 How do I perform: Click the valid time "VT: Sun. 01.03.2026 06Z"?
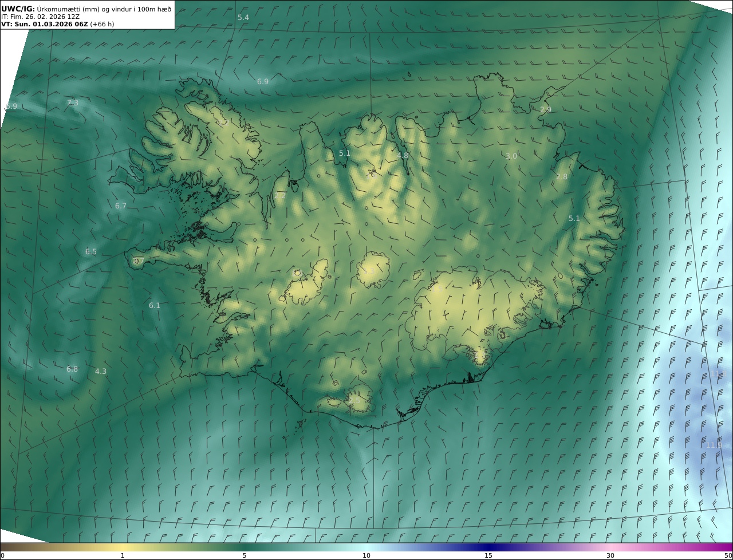pyautogui.click(x=45, y=24)
